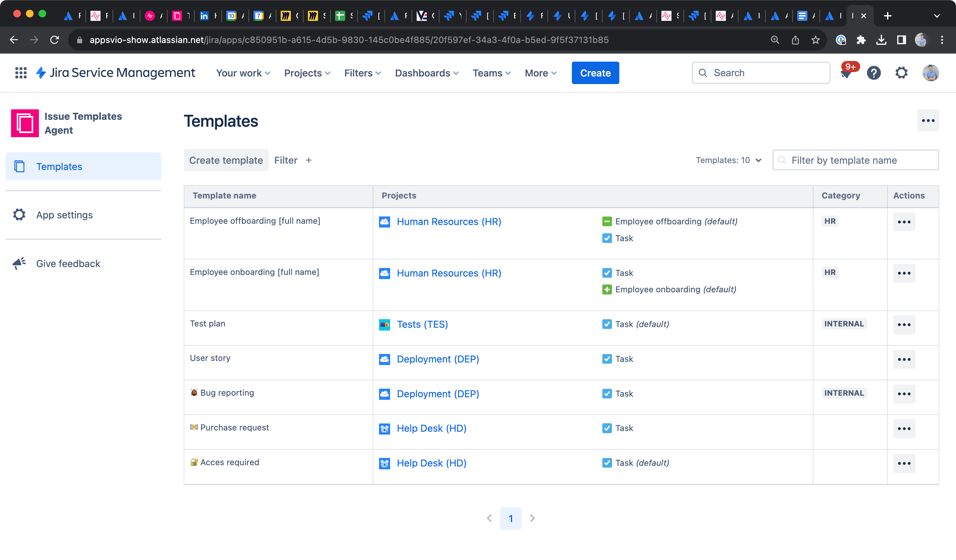Click the Task checkbox icon in User story row
956x560 pixels.
point(607,359)
